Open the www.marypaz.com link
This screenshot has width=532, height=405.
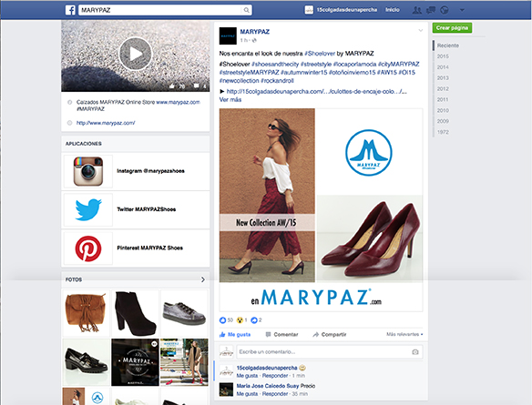click(179, 102)
